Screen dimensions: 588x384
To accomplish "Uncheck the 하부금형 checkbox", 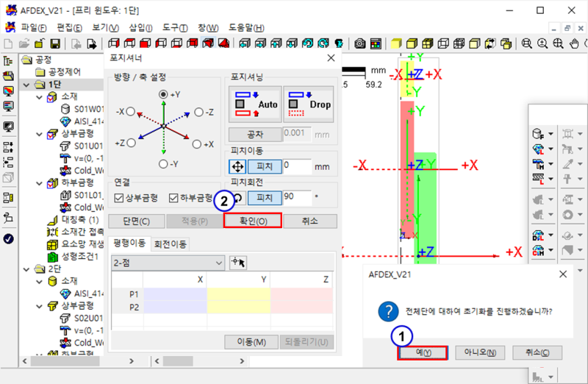I will 173,198.
